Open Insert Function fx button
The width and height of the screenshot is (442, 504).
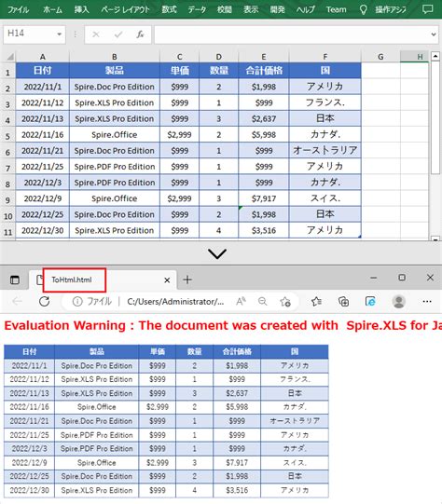coord(140,34)
